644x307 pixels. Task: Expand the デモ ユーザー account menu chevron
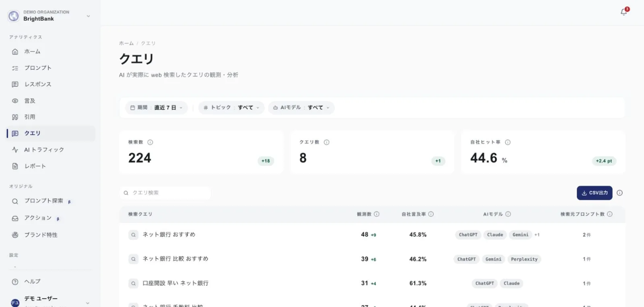tap(88, 303)
